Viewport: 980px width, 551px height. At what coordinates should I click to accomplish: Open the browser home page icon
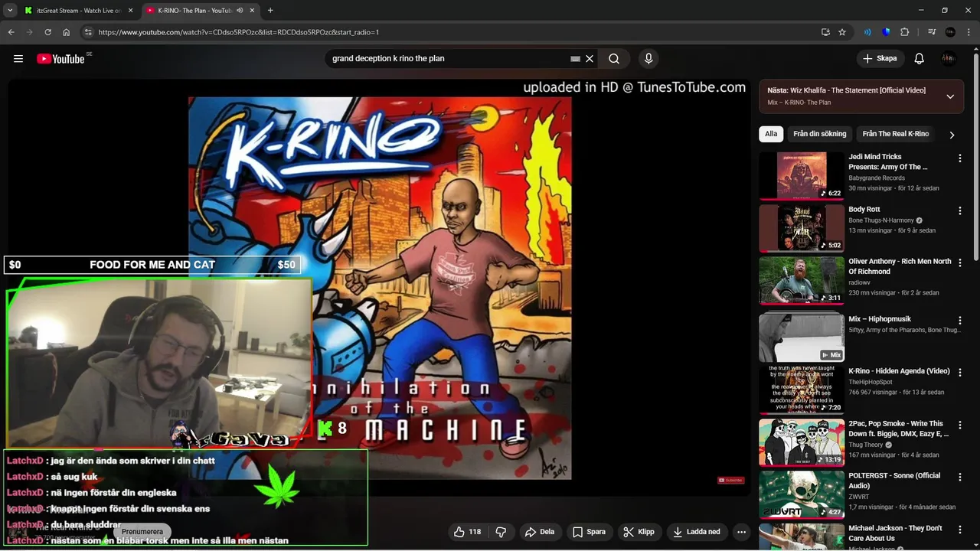click(x=66, y=32)
